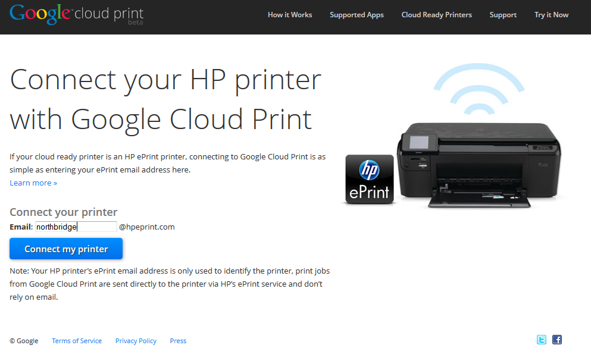
Task: Go to Supported Apps page
Action: (x=357, y=15)
